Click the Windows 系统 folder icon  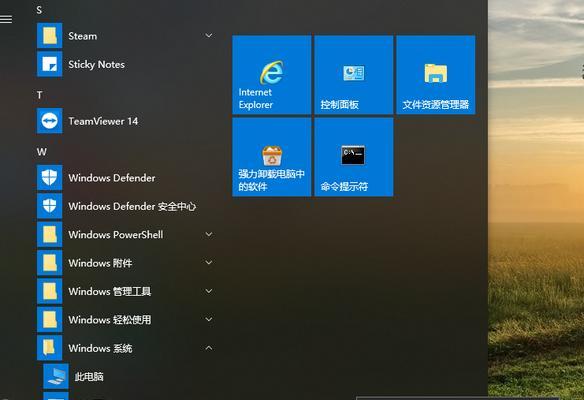[50, 348]
